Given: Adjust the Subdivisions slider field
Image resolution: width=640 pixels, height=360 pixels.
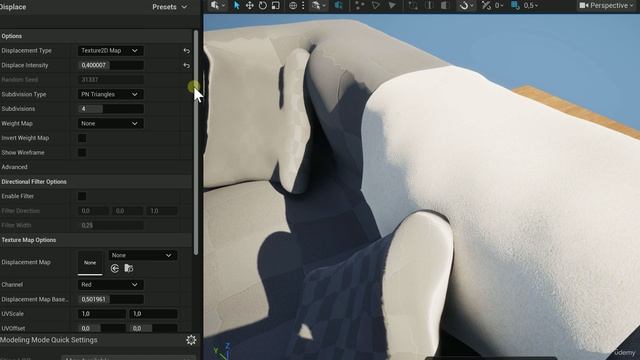Looking at the screenshot, I should pos(111,109).
